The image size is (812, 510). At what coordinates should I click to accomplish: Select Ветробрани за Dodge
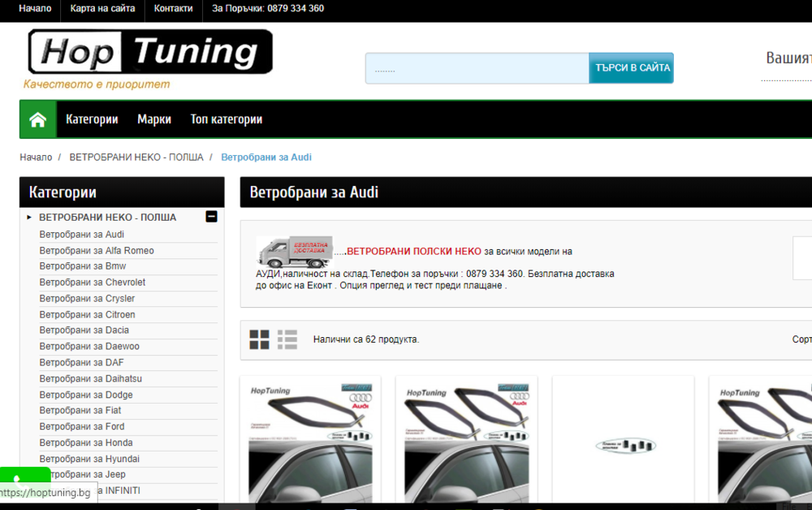[x=86, y=395]
